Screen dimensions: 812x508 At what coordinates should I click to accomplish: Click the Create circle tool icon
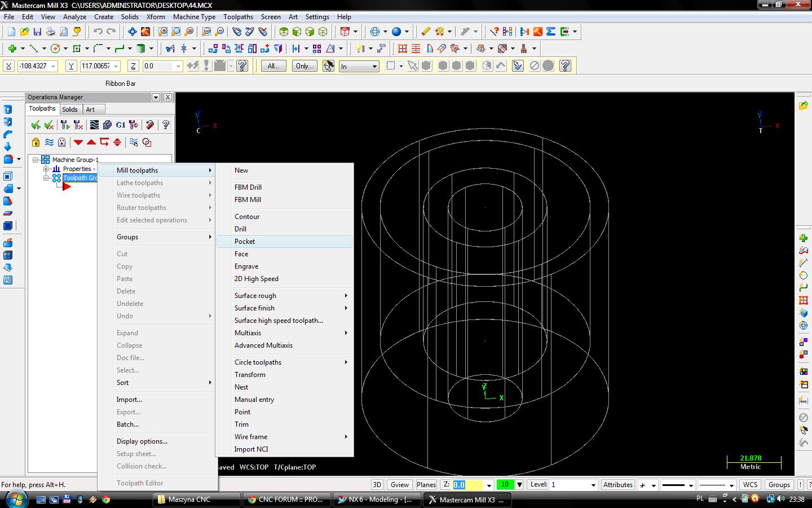point(55,49)
